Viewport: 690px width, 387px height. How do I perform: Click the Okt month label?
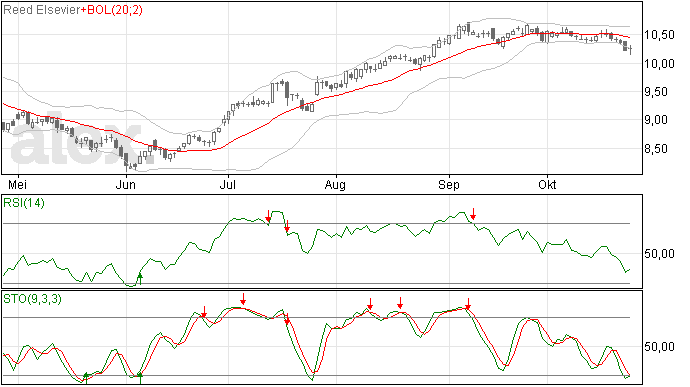click(547, 184)
